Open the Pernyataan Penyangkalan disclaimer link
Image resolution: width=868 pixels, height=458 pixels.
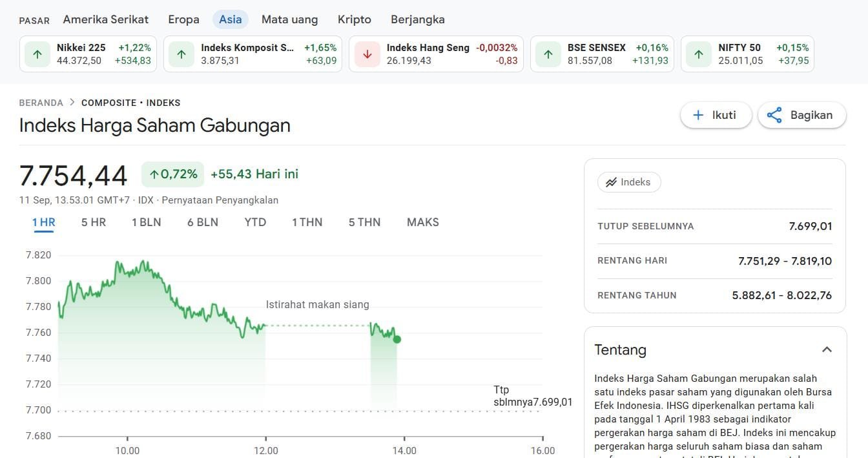tap(220, 200)
